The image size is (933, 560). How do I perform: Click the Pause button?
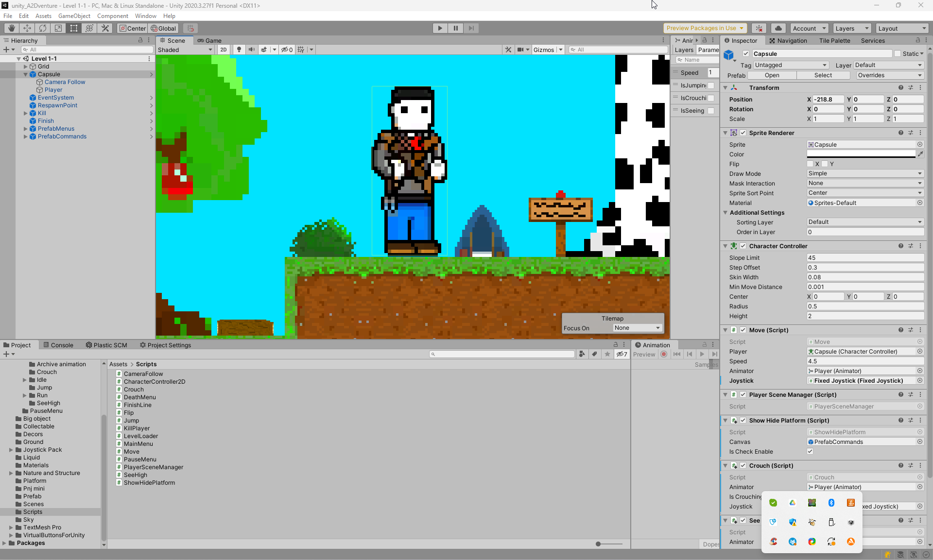point(455,28)
